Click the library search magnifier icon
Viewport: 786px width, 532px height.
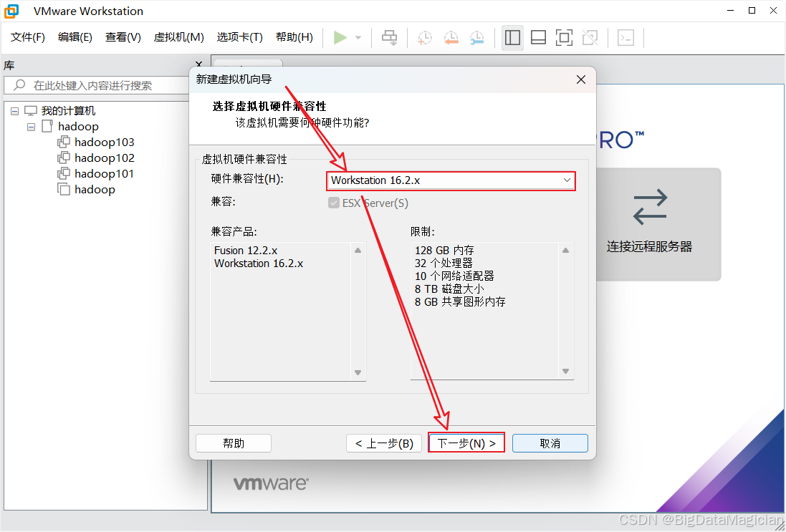coord(19,85)
